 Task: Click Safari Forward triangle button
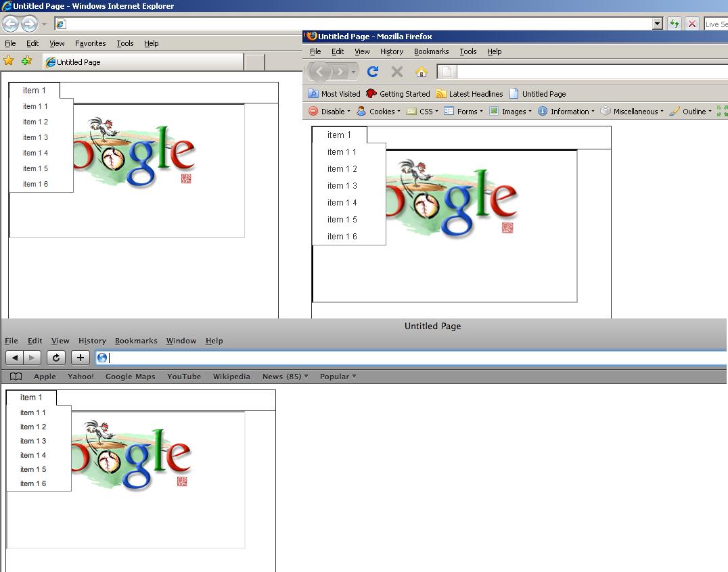point(32,358)
